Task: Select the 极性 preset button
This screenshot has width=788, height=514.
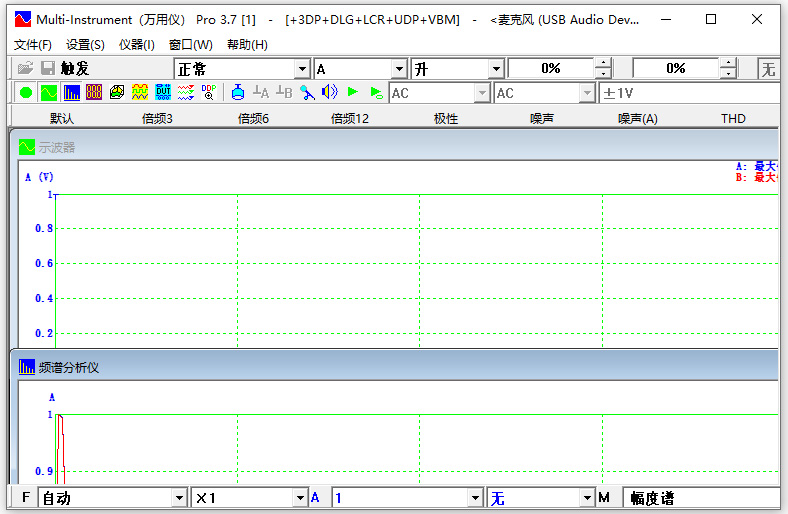Action: (x=446, y=119)
